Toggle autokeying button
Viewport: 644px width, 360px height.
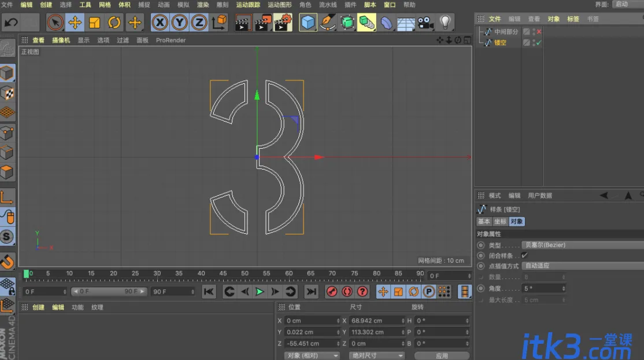[x=347, y=292]
